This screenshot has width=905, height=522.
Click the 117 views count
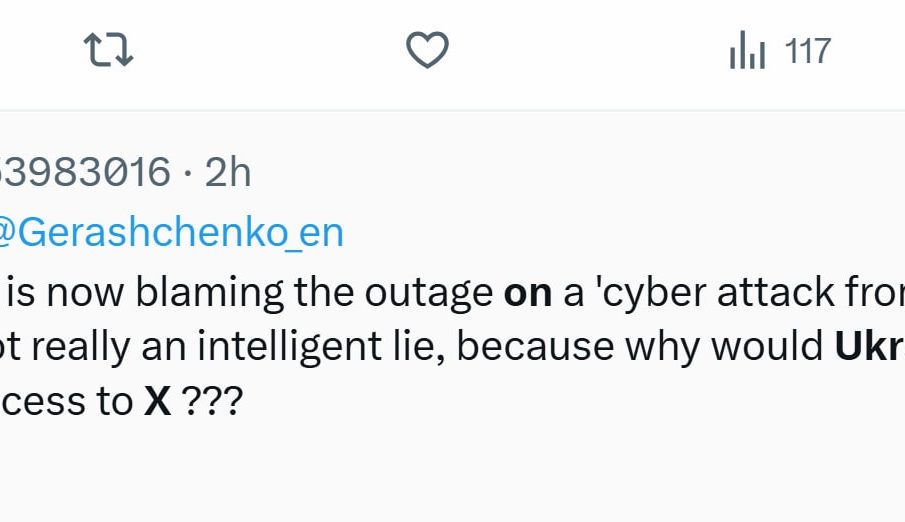[807, 51]
